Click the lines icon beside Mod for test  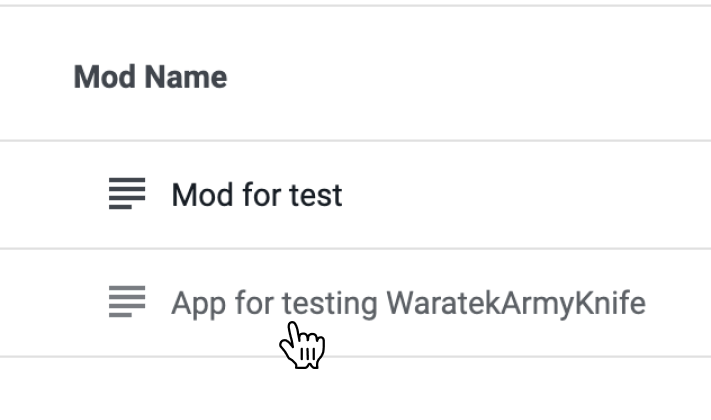(127, 194)
